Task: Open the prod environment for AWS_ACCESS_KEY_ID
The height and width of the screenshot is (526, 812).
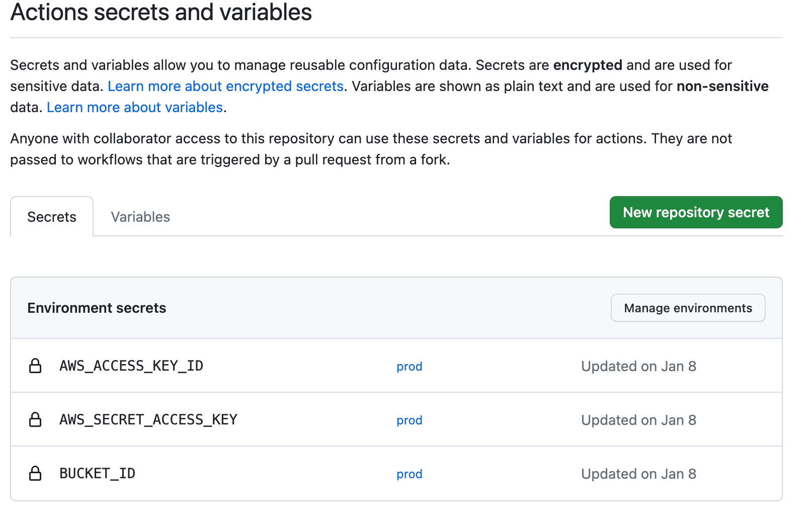Action: pyautogui.click(x=409, y=366)
